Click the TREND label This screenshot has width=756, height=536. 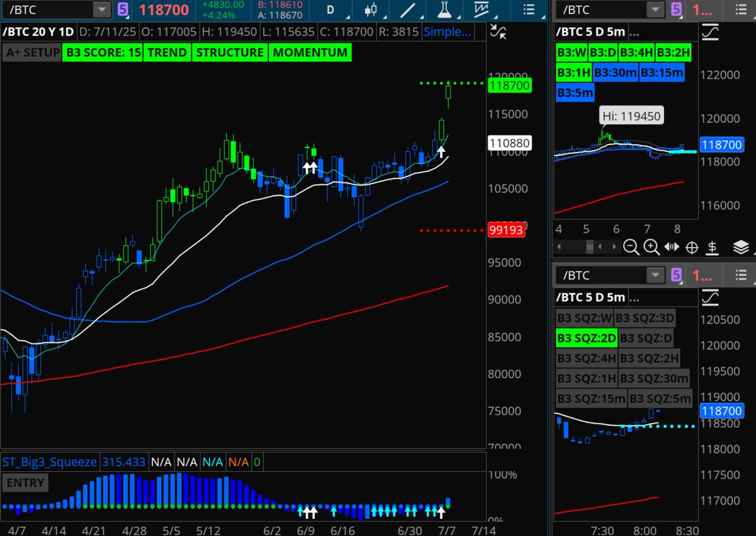[168, 53]
